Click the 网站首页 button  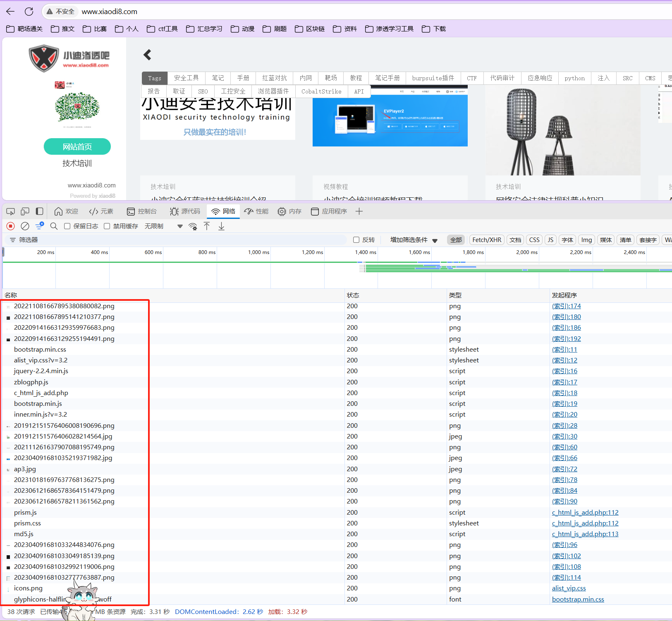pyautogui.click(x=77, y=146)
